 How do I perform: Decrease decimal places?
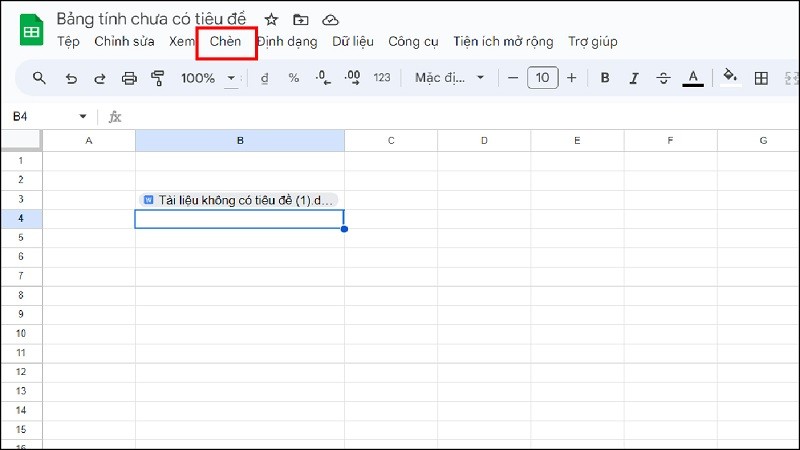tap(323, 78)
